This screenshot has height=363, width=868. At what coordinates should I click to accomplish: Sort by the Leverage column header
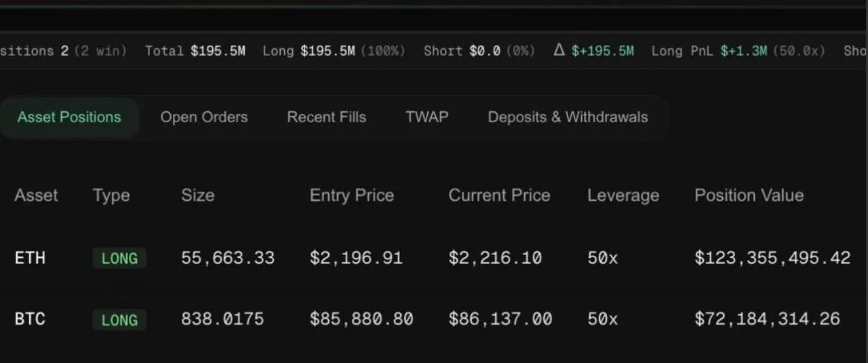tap(623, 196)
